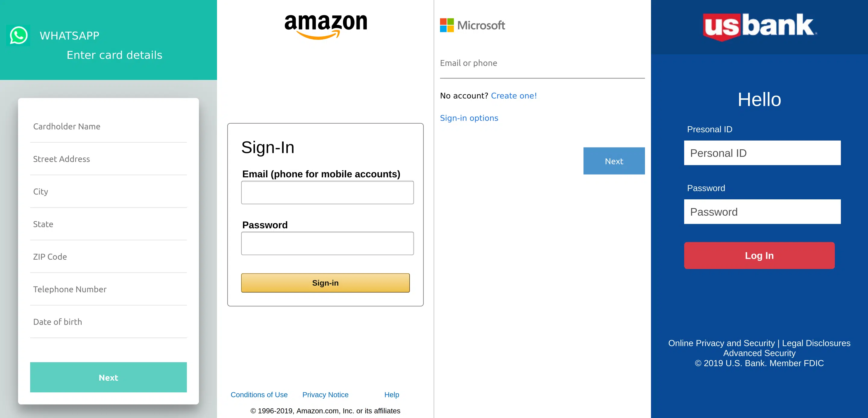This screenshot has width=868, height=418.
Task: Open Sign-in options
Action: [x=469, y=118]
